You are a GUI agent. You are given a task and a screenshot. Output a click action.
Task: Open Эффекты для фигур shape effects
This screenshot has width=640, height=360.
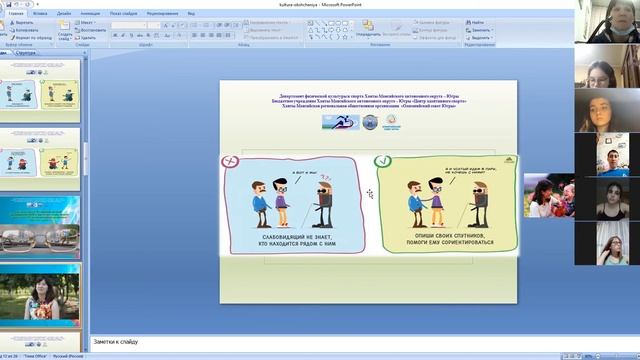click(435, 38)
